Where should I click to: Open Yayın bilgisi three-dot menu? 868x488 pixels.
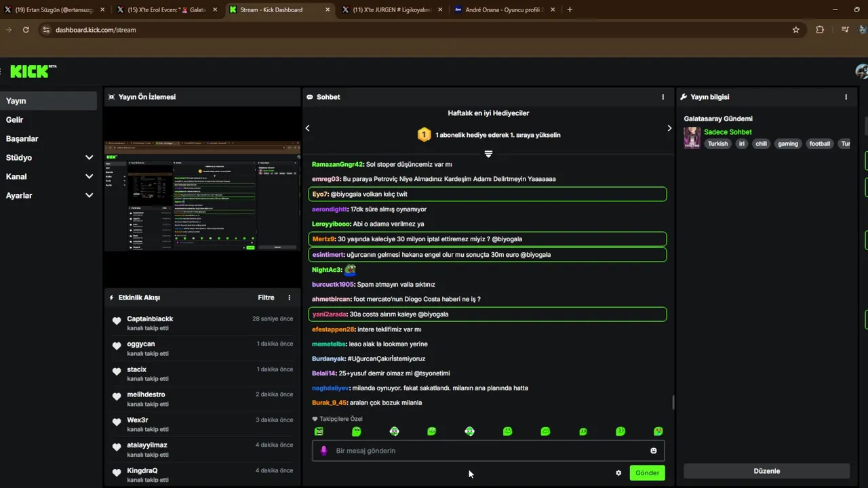(846, 97)
